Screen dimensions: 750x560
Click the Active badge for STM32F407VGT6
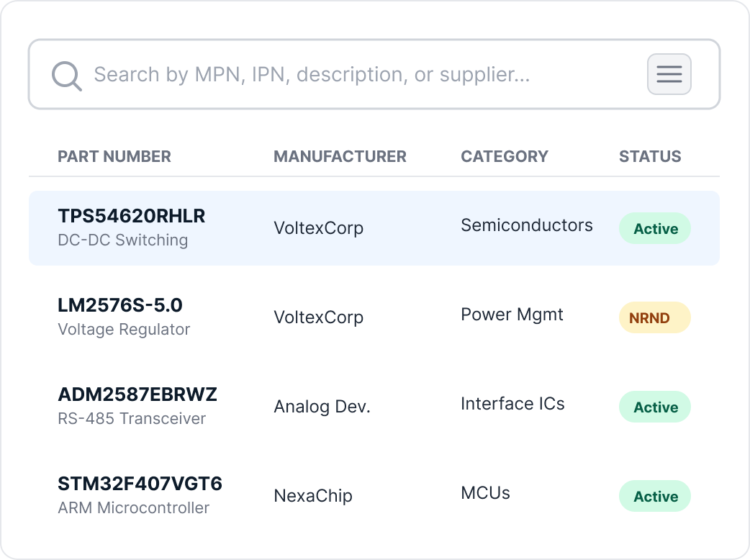pos(654,496)
